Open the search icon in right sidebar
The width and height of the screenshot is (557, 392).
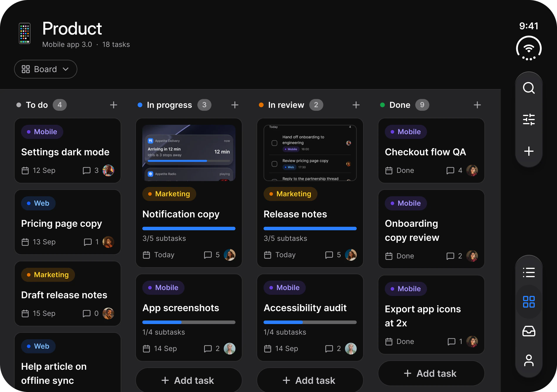pyautogui.click(x=529, y=88)
